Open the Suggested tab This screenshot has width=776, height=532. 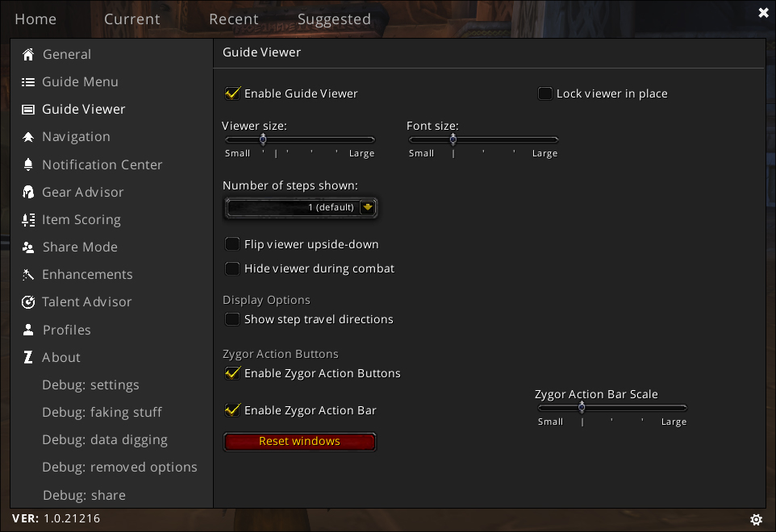tap(334, 19)
